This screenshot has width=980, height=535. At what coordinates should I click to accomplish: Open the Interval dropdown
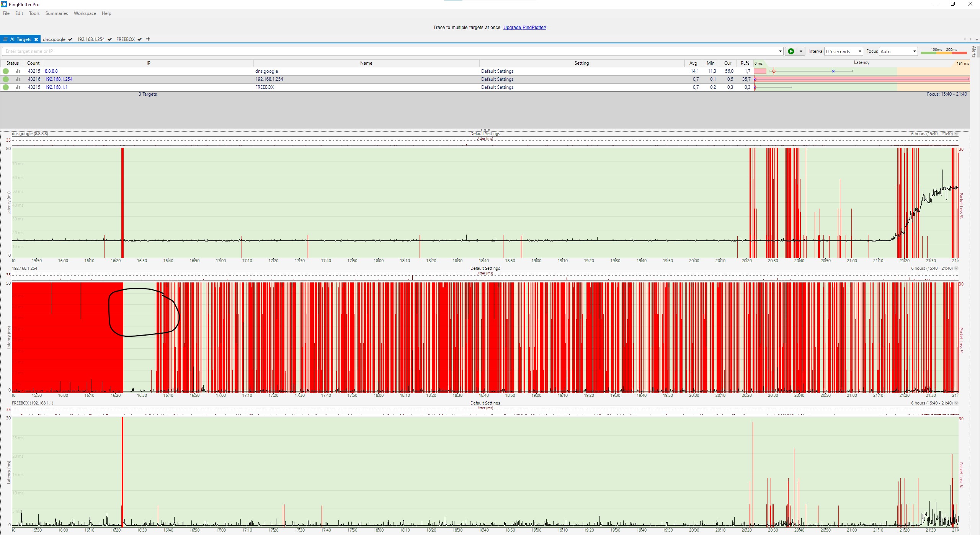coord(844,51)
